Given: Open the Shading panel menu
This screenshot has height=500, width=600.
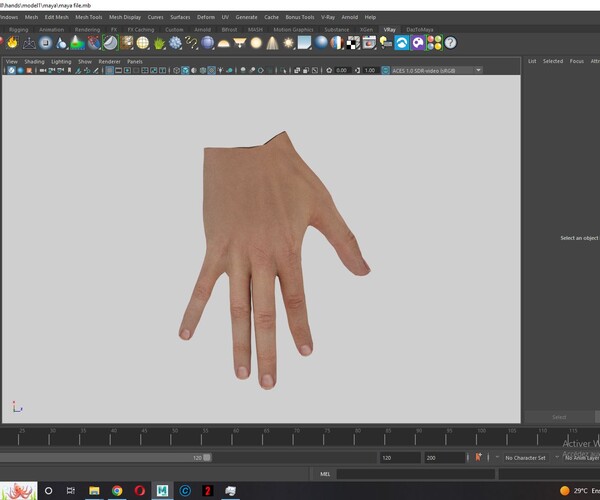Looking at the screenshot, I should (x=34, y=62).
